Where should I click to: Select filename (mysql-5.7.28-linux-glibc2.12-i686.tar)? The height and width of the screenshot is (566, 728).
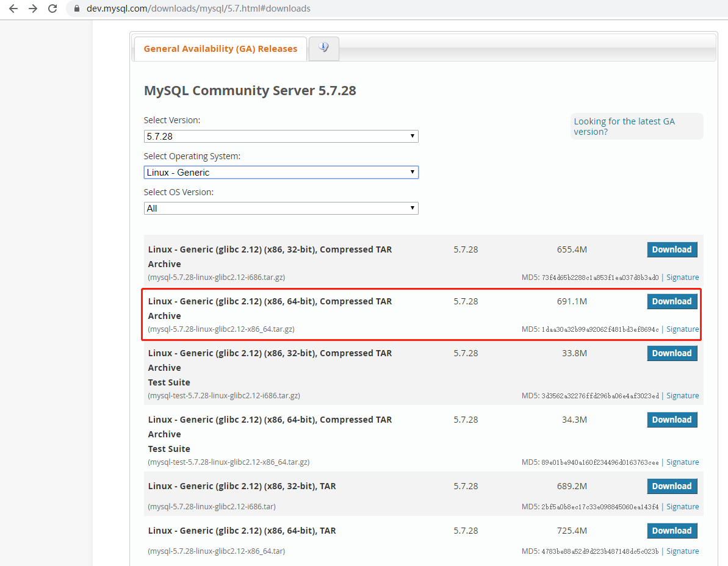point(212,507)
